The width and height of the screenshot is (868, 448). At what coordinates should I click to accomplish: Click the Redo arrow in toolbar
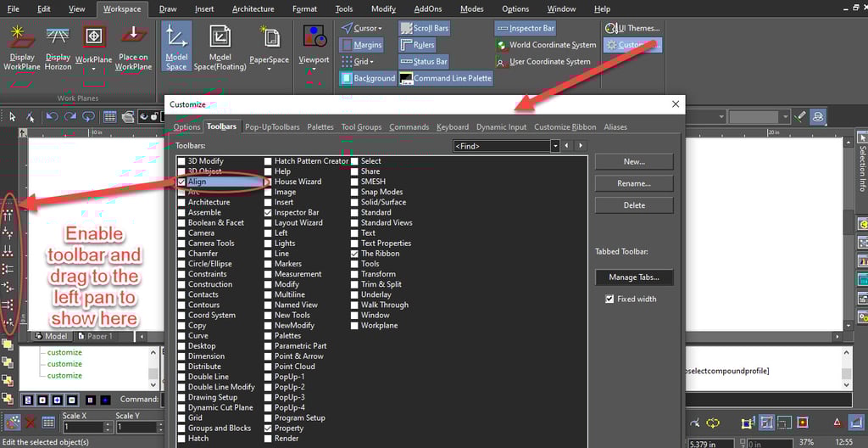tap(70, 116)
